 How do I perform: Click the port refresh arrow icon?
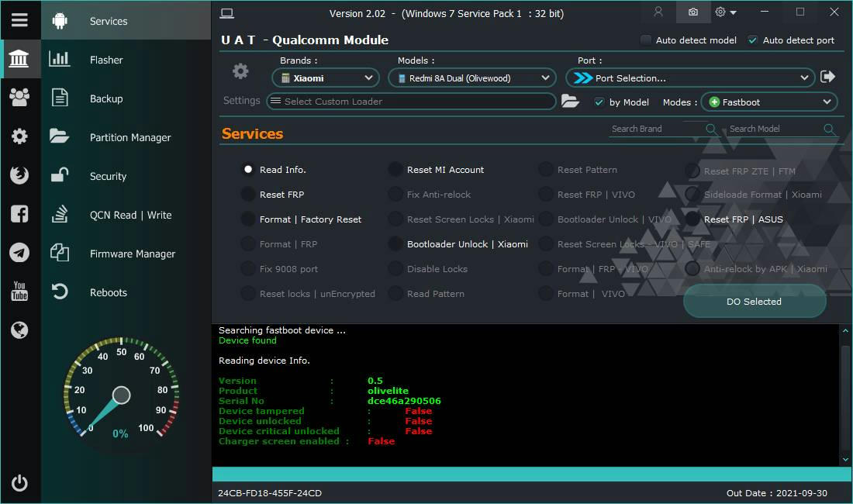pos(827,78)
